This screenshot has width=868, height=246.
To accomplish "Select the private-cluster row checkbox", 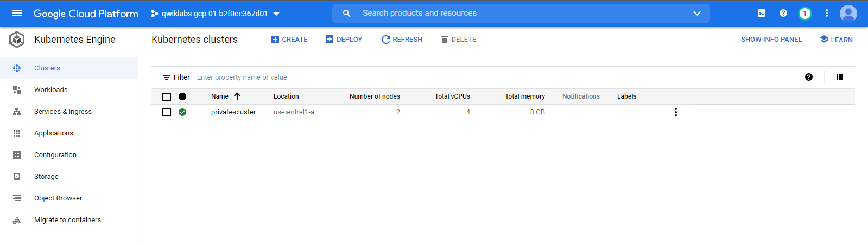I will (x=167, y=112).
